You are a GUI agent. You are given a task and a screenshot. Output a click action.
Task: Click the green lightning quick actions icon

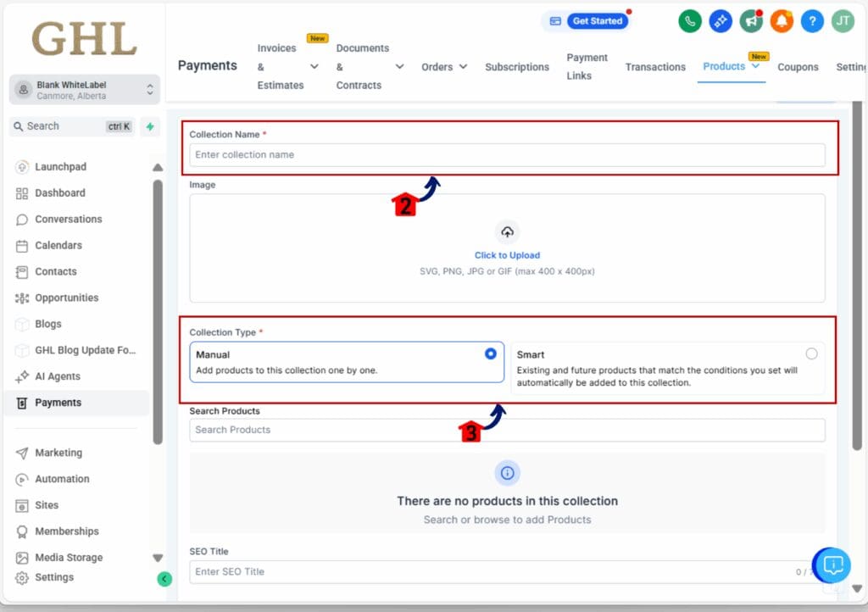pyautogui.click(x=150, y=126)
